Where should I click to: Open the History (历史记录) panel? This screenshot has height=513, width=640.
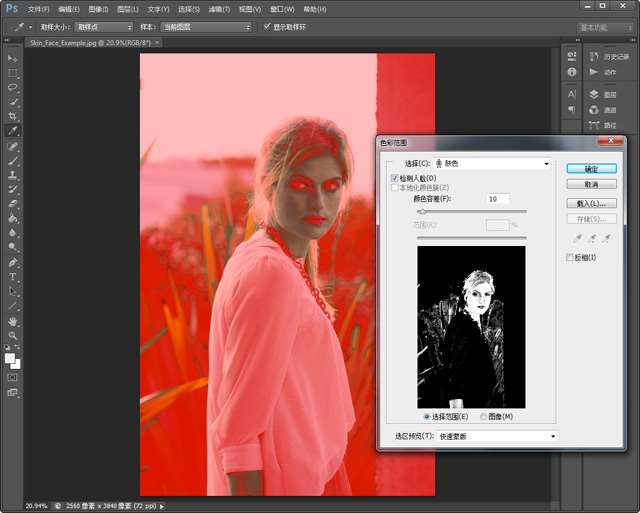(610, 55)
